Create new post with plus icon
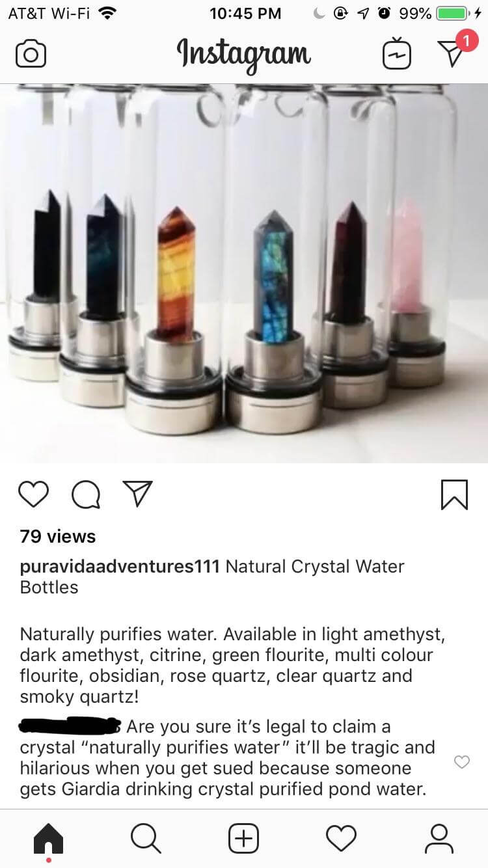Image resolution: width=488 pixels, height=868 pixels. click(x=243, y=838)
